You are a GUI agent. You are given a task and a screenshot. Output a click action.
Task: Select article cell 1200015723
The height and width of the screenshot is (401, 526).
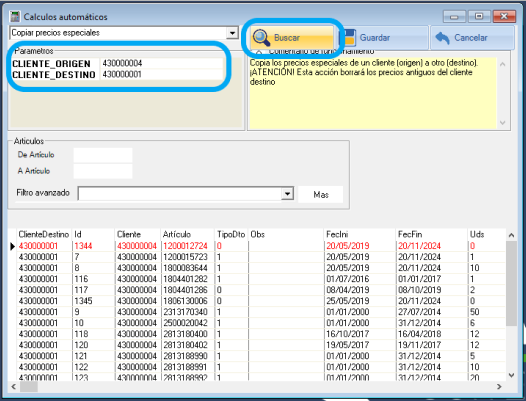coord(187,257)
